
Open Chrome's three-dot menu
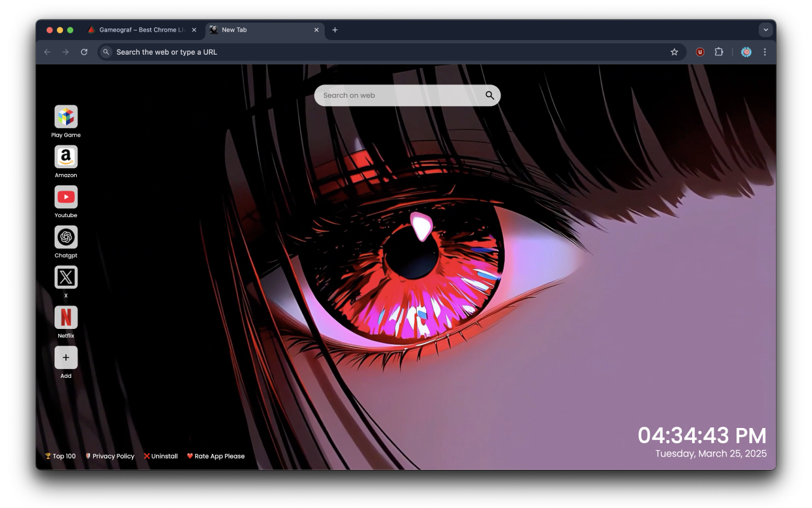(x=765, y=52)
